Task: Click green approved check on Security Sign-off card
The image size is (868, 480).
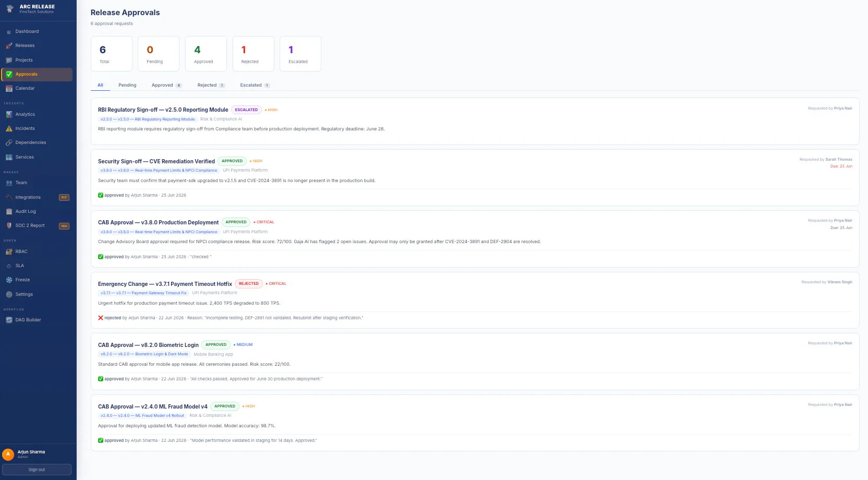Action: point(101,195)
